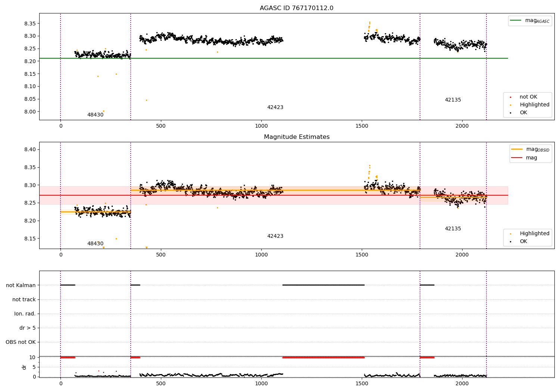Click the 'Ion. rad.' row label

(25, 314)
